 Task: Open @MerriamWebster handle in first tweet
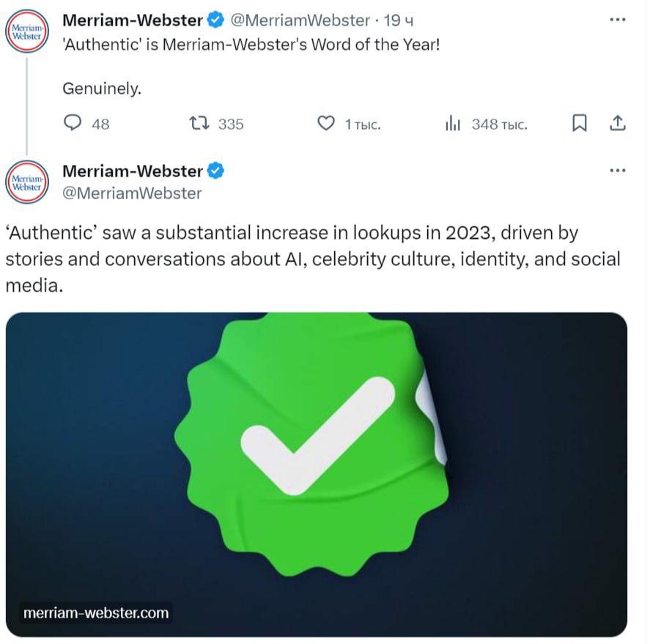(300, 21)
